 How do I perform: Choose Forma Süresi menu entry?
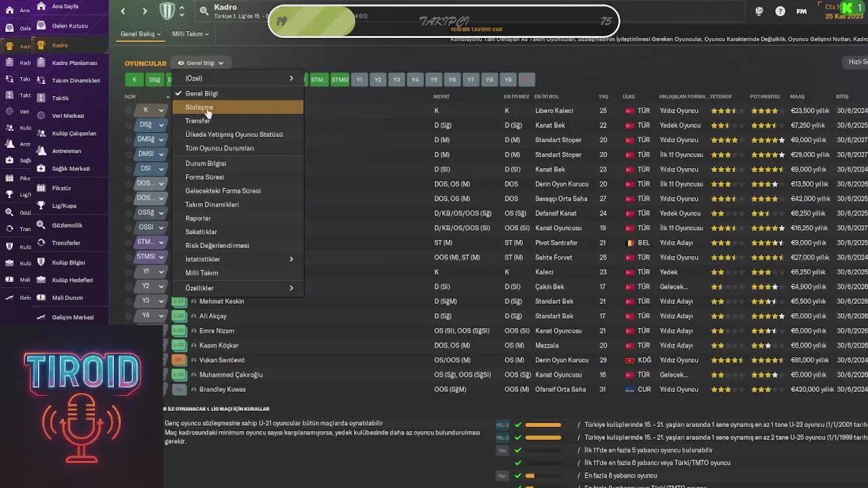click(237, 177)
